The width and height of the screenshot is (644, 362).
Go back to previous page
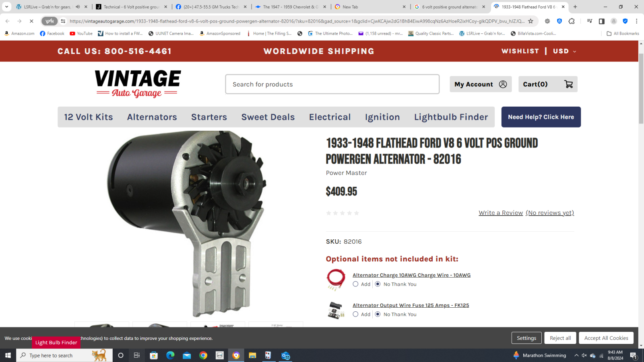pos(7,21)
